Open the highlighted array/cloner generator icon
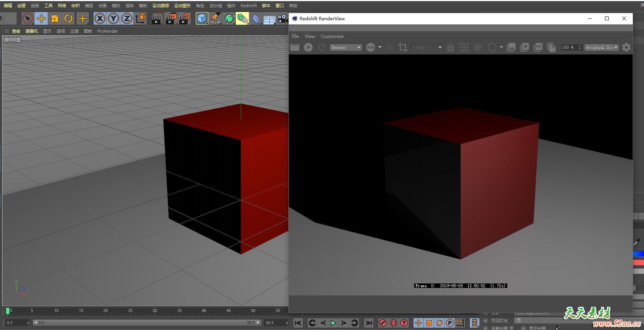The width and height of the screenshot is (644, 330). click(x=243, y=18)
